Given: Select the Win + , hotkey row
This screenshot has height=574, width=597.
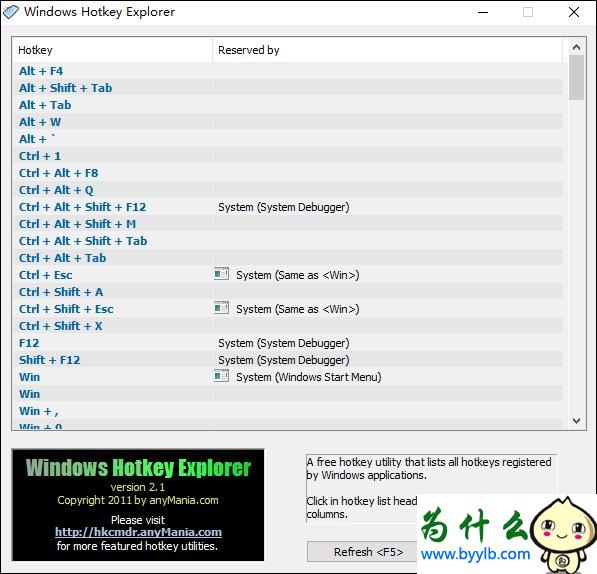Looking at the screenshot, I should (x=287, y=411).
